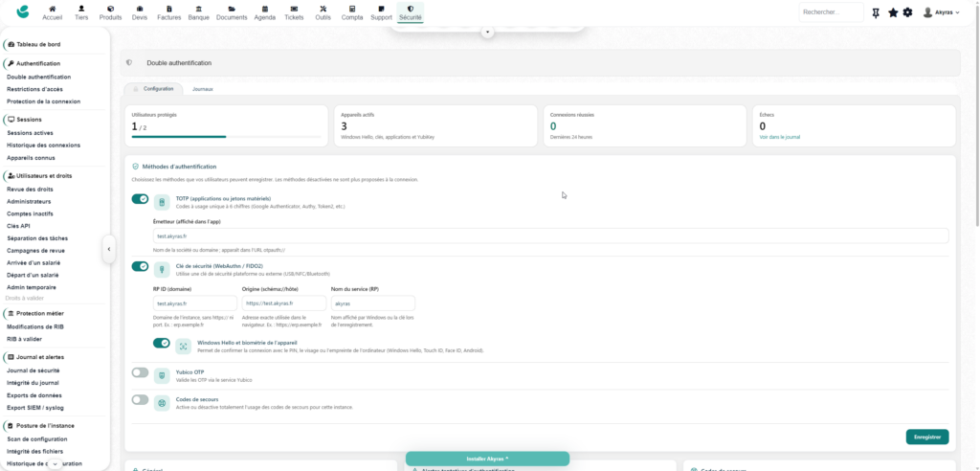The height and width of the screenshot is (471, 980).
Task: Open the Documents folder icon
Action: coord(232,10)
